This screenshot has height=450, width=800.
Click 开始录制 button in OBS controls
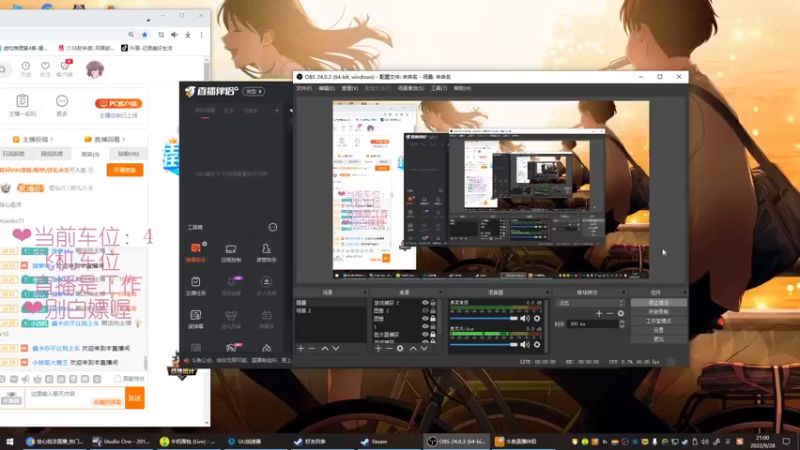tap(659, 312)
